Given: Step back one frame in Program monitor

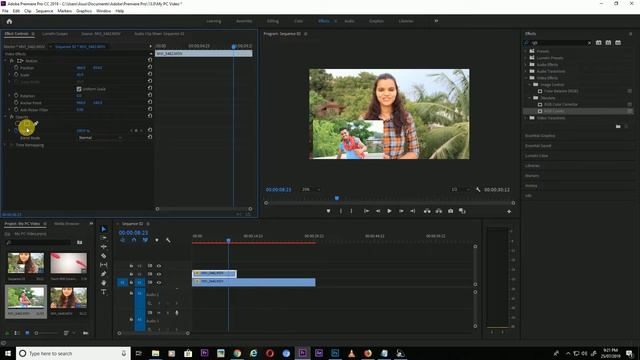Looking at the screenshot, I should pos(378,211).
